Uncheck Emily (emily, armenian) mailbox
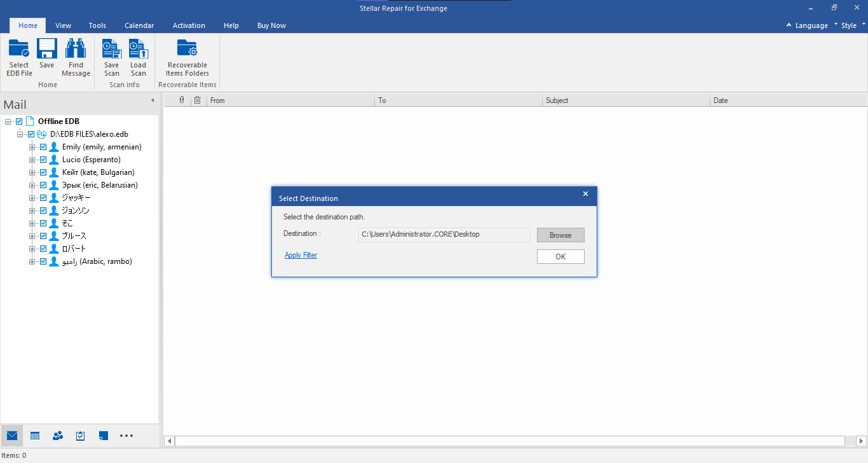Screen dimensions: 868x463 [43, 147]
